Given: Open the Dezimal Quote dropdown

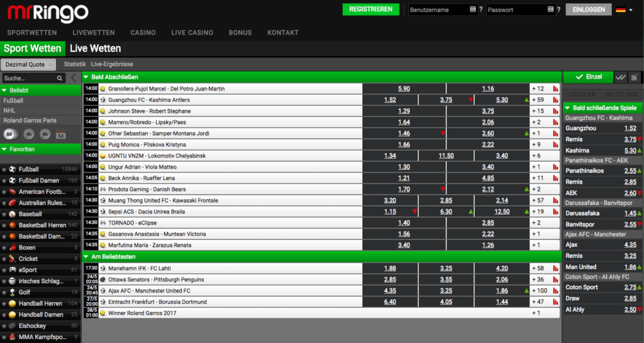Looking at the screenshot, I should [28, 64].
